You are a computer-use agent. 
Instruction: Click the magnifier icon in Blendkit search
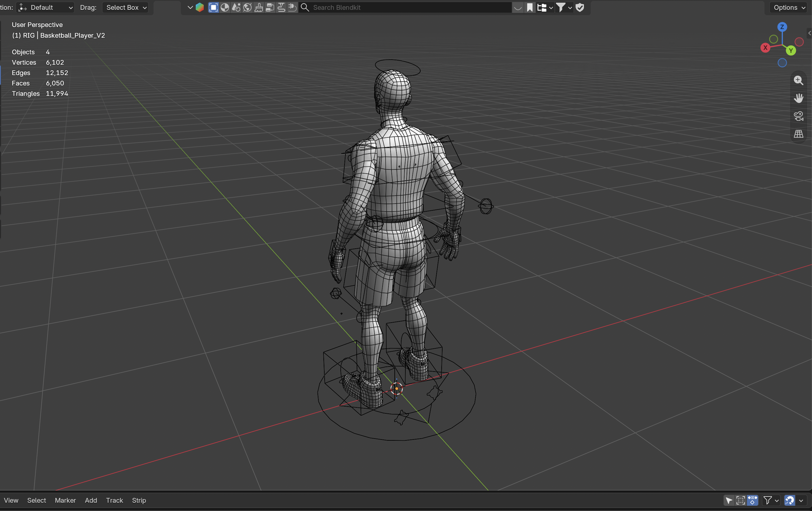tap(305, 7)
